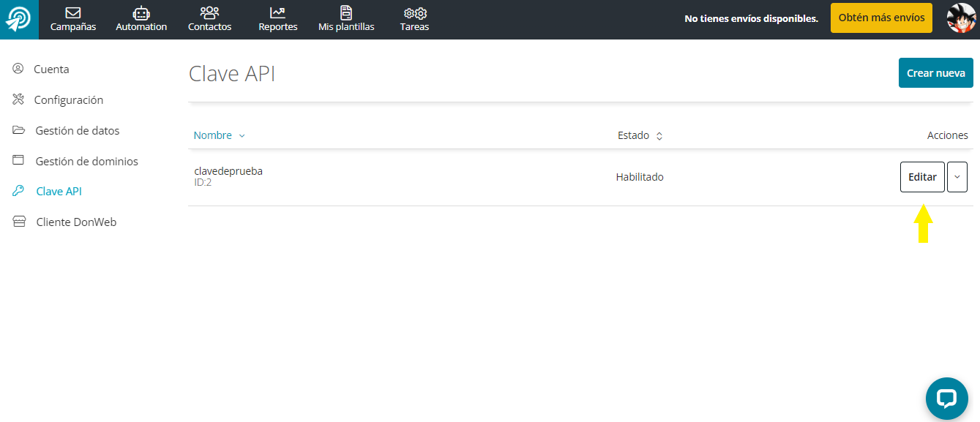980x422 pixels.
Task: Open Automation robot icon
Action: (x=141, y=12)
